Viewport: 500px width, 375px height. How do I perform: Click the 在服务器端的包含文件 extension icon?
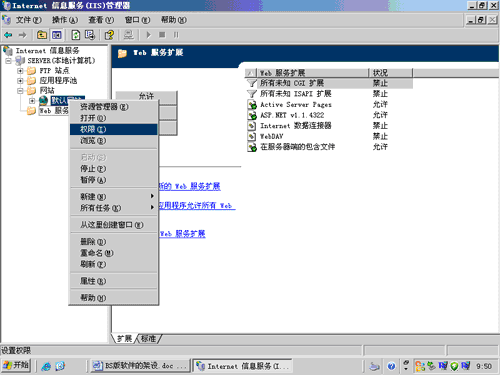[252, 147]
